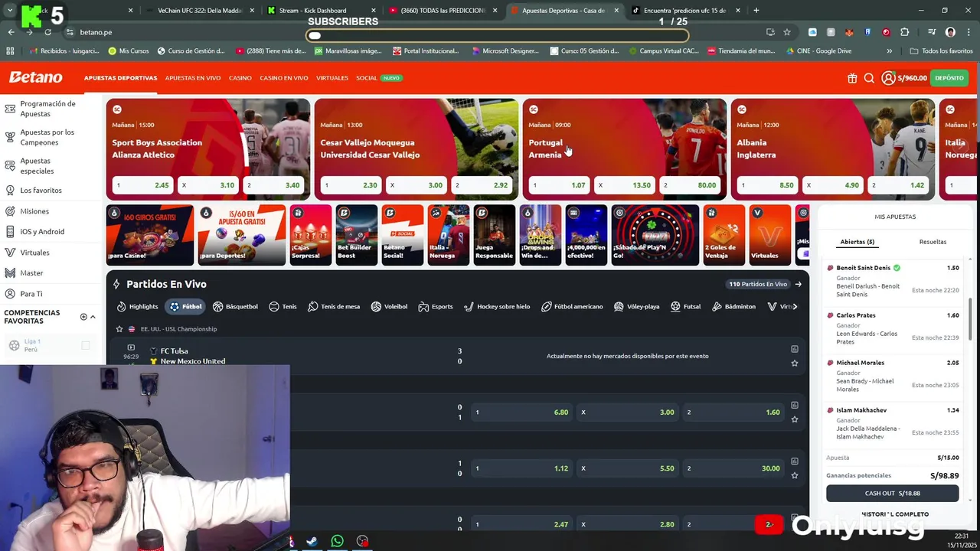980x551 pixels.
Task: Select the Fútbol sport filter
Action: point(186,306)
